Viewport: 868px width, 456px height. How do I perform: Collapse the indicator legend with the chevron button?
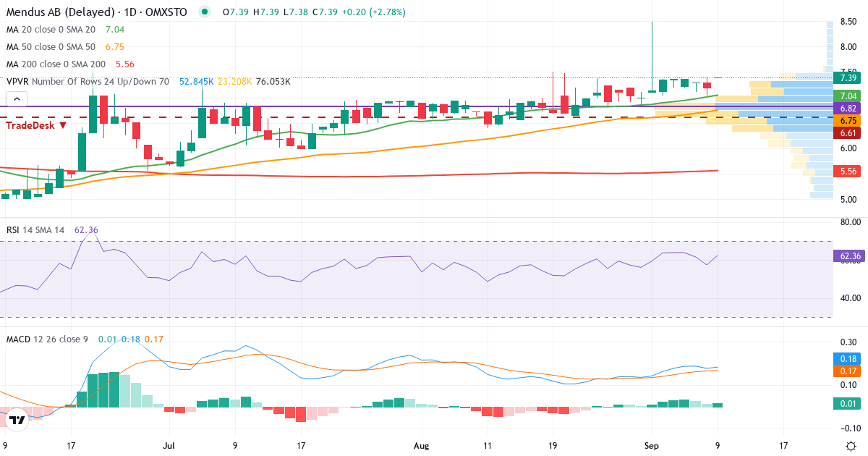[x=18, y=99]
